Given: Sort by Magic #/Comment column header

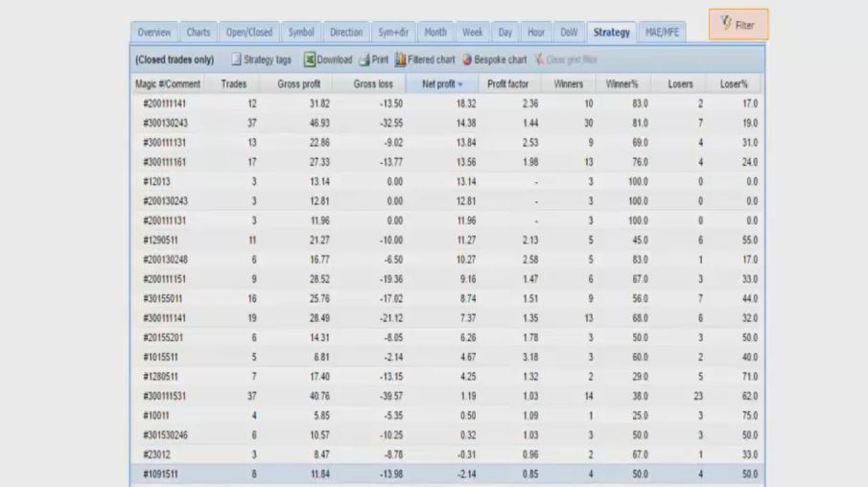Looking at the screenshot, I should click(x=168, y=84).
